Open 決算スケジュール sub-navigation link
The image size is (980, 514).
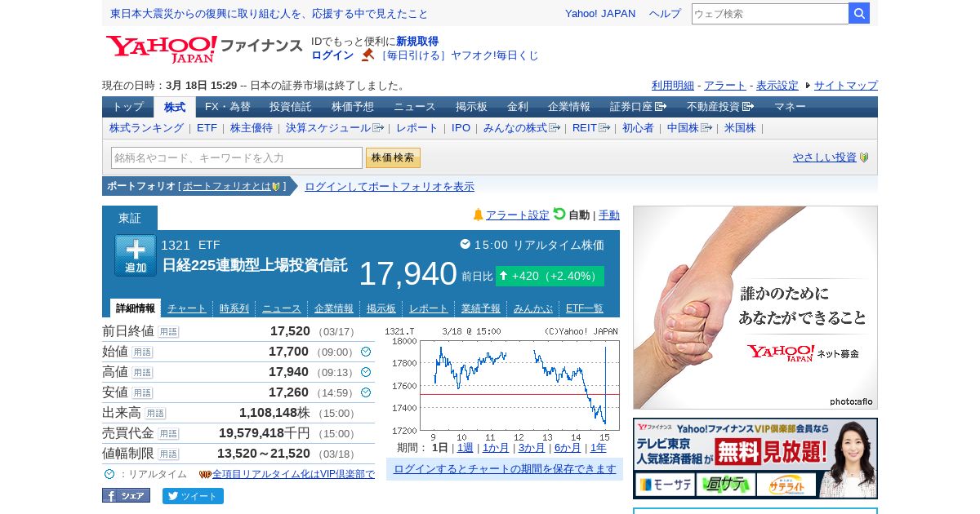pos(335,128)
